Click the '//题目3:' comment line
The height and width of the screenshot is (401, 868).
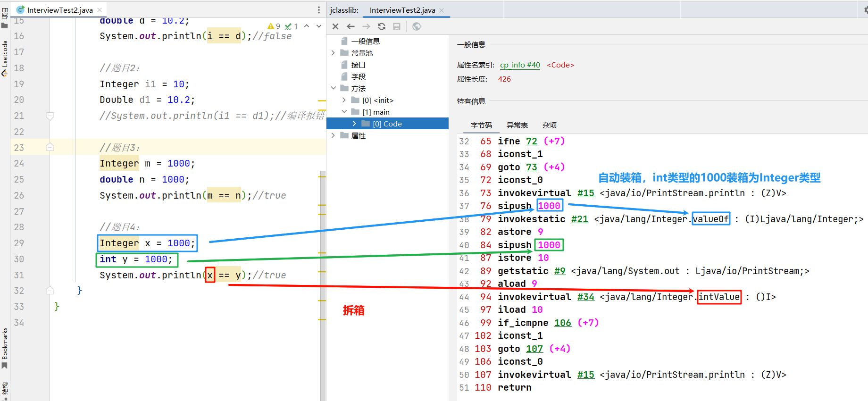(120, 148)
